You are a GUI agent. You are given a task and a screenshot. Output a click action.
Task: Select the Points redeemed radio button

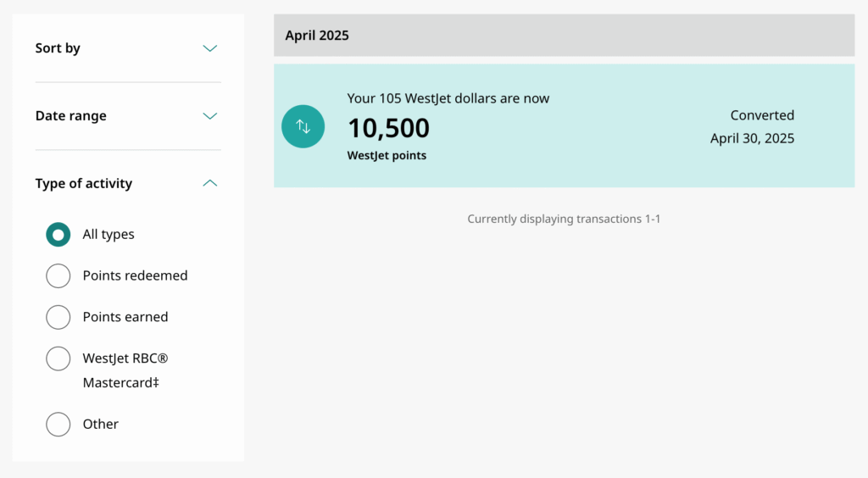click(x=58, y=275)
